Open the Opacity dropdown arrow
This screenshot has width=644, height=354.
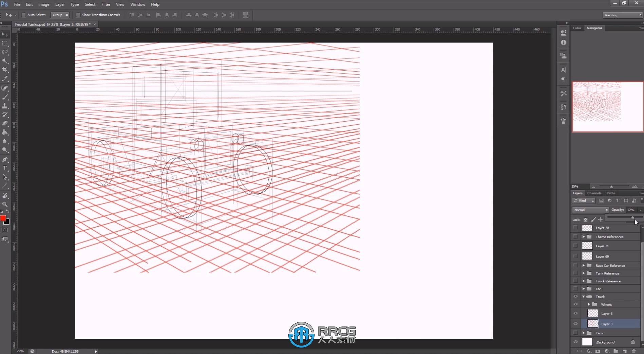[x=641, y=210]
